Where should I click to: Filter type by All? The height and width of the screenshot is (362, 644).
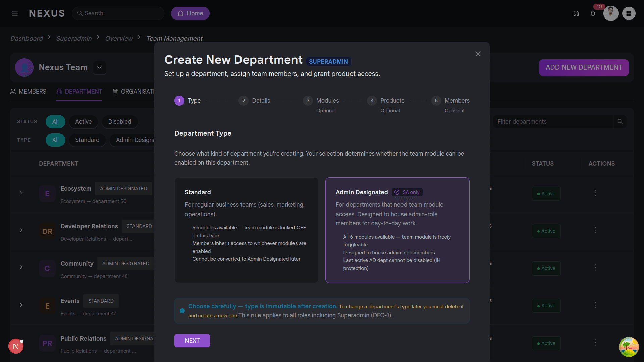(55, 140)
